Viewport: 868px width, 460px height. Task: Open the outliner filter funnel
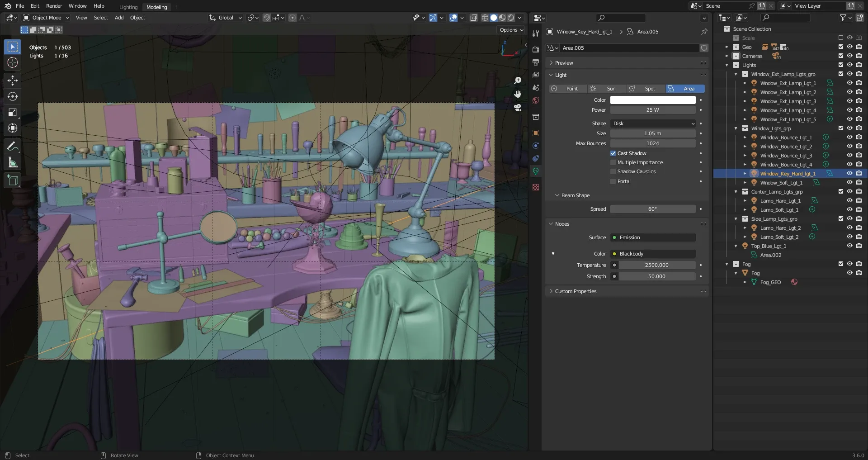pos(843,18)
